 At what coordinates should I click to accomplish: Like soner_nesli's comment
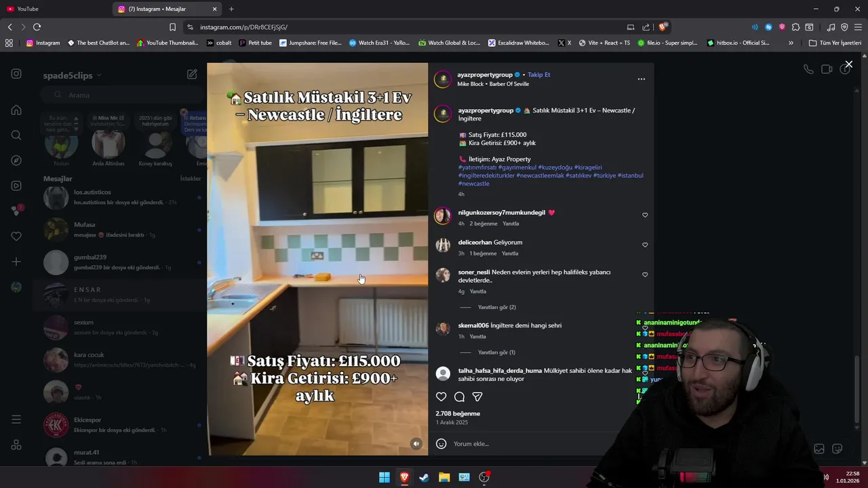645,274
